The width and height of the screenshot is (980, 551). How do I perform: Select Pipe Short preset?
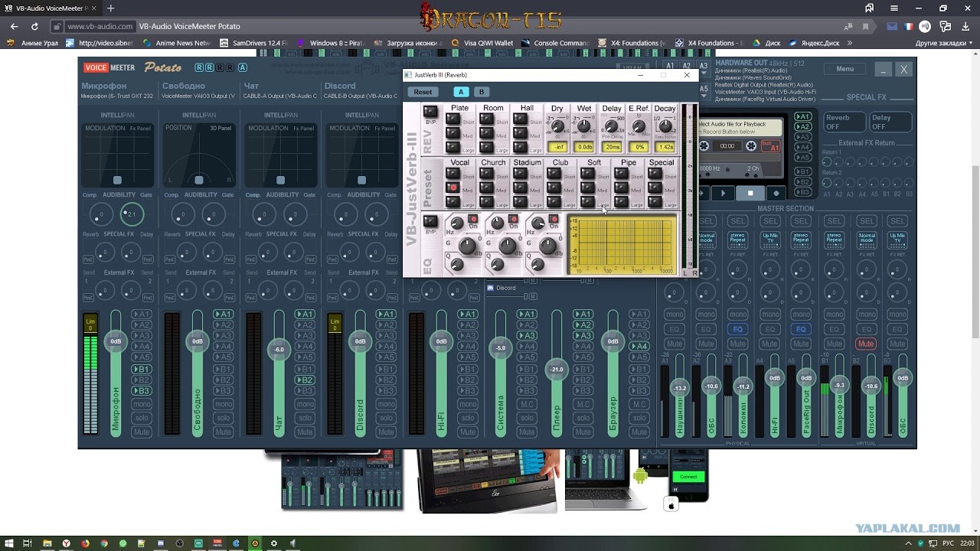click(x=622, y=174)
